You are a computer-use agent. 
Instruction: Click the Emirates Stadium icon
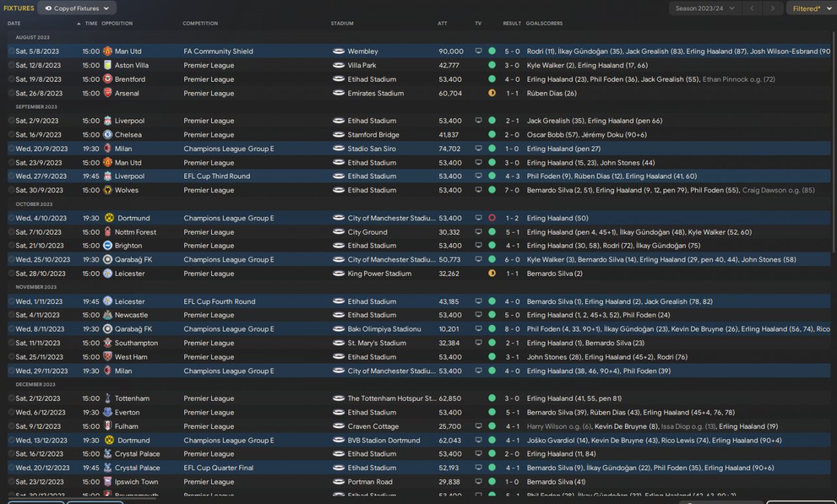[x=338, y=93]
